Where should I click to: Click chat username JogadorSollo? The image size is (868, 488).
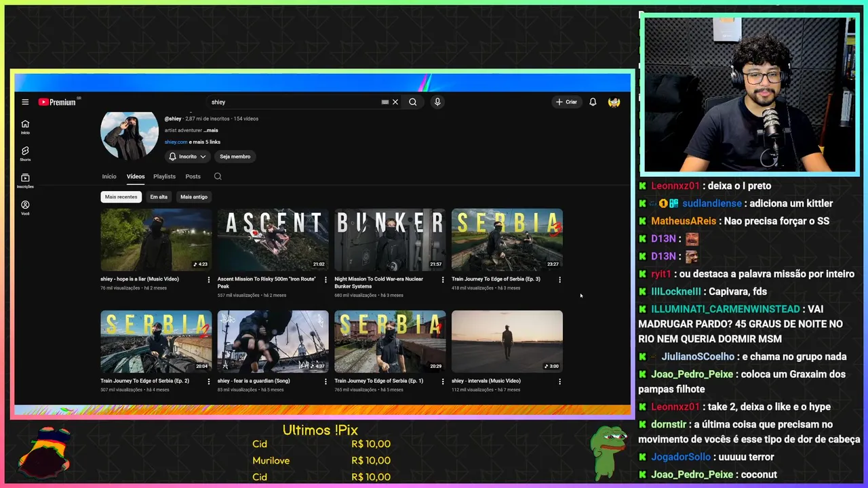coord(681,457)
